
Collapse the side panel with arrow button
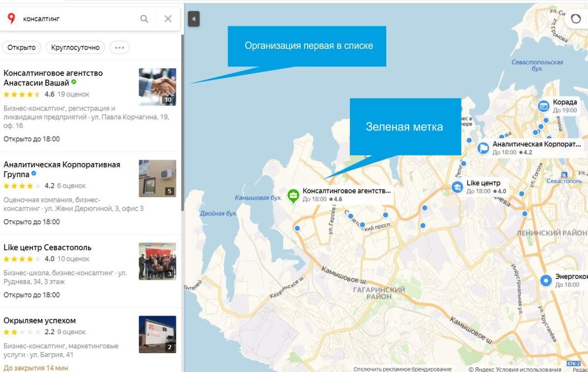[x=193, y=19]
